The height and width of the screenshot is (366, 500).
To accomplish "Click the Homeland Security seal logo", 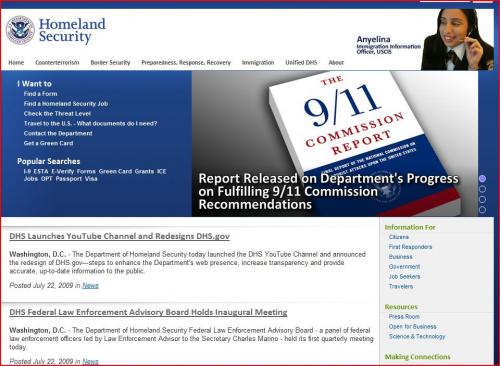I will (x=20, y=30).
